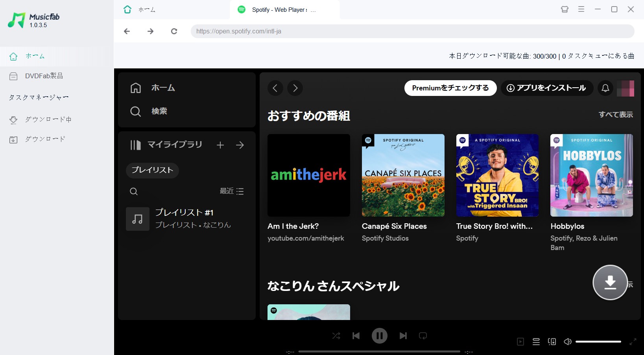
Task: Toggle shuffle playback
Action: click(x=336, y=336)
